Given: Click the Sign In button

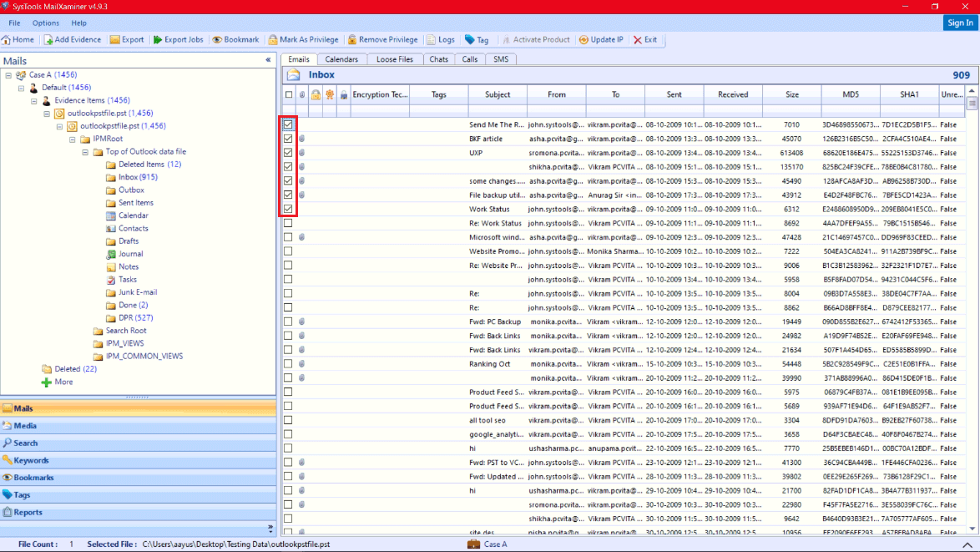Looking at the screenshot, I should (960, 23).
